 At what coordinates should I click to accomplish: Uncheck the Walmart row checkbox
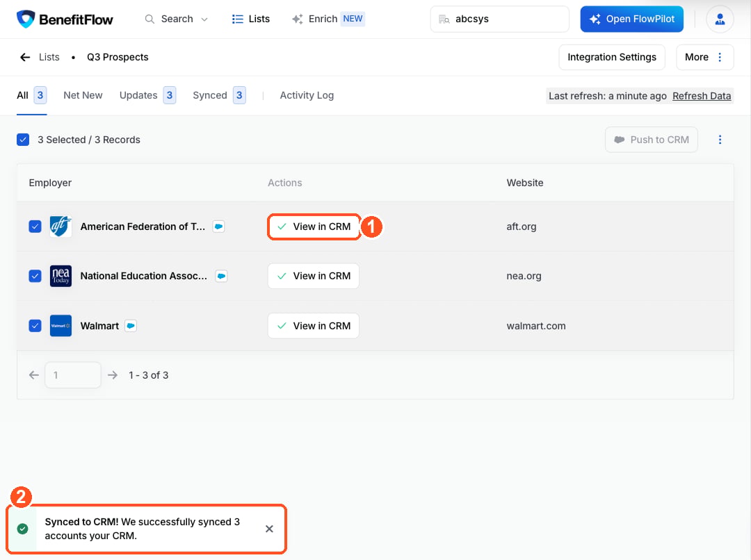tap(35, 326)
